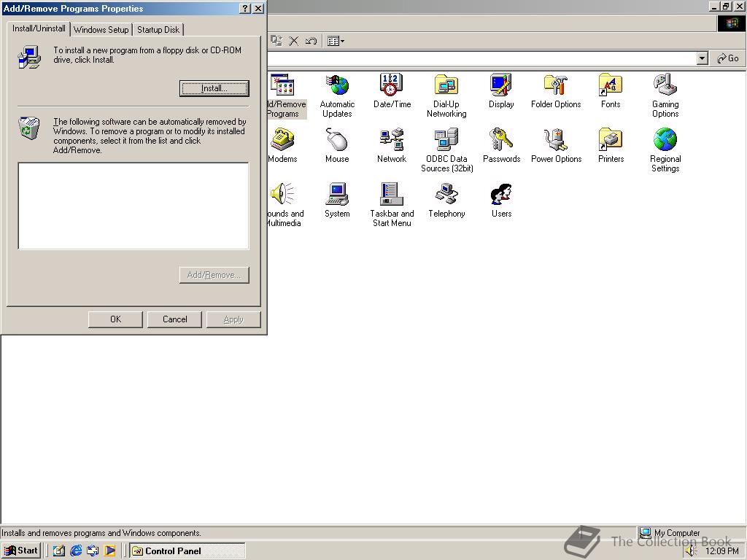Screen dimensions: 747x560
Task: Open the Date/Time icon
Action: (x=392, y=91)
